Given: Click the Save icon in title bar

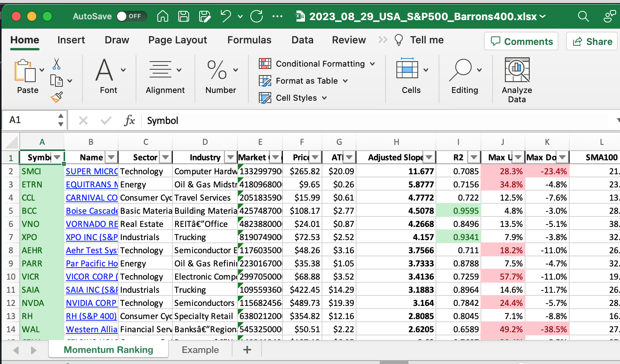Looking at the screenshot, I should 183,16.
